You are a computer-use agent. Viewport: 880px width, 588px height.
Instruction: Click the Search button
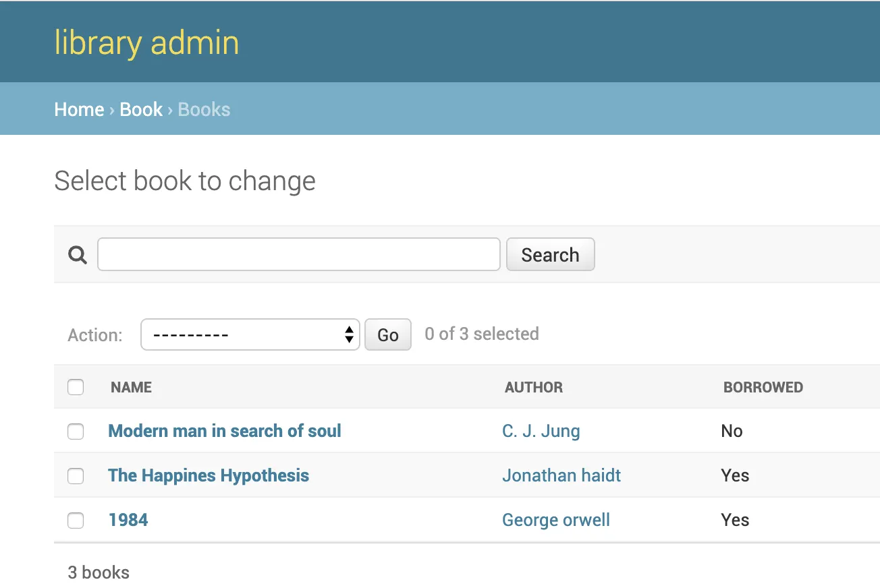pos(550,255)
